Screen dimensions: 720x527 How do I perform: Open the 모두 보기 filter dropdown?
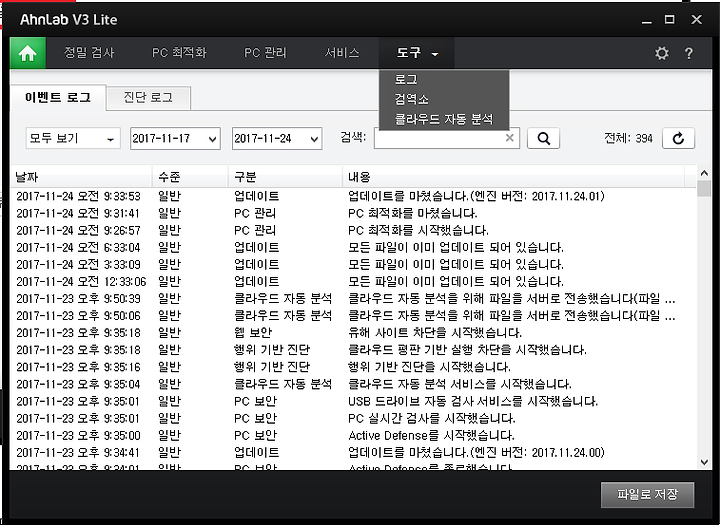pos(73,138)
